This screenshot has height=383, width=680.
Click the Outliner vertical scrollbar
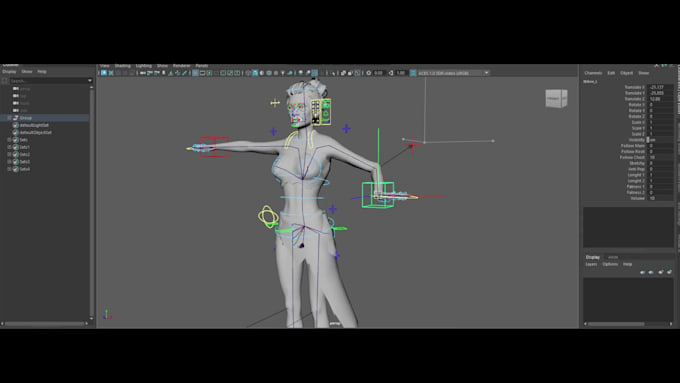[x=92, y=202]
